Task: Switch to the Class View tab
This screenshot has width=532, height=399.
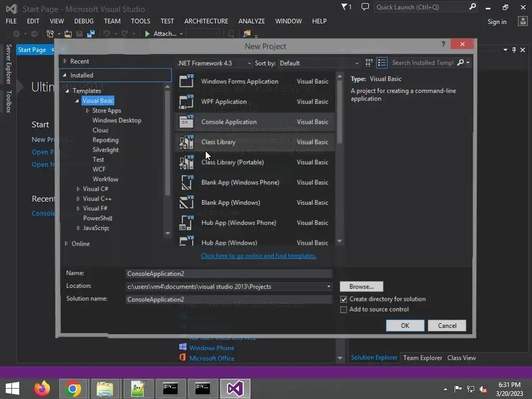Action: 461,358
